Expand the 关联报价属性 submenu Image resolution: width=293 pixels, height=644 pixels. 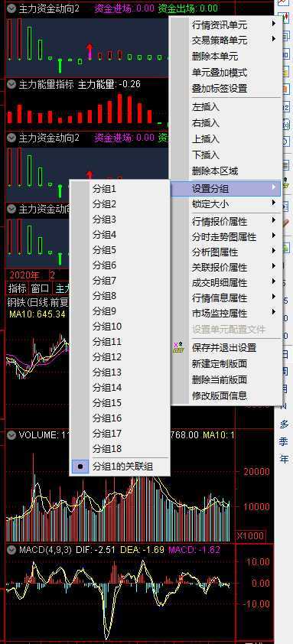point(226,268)
